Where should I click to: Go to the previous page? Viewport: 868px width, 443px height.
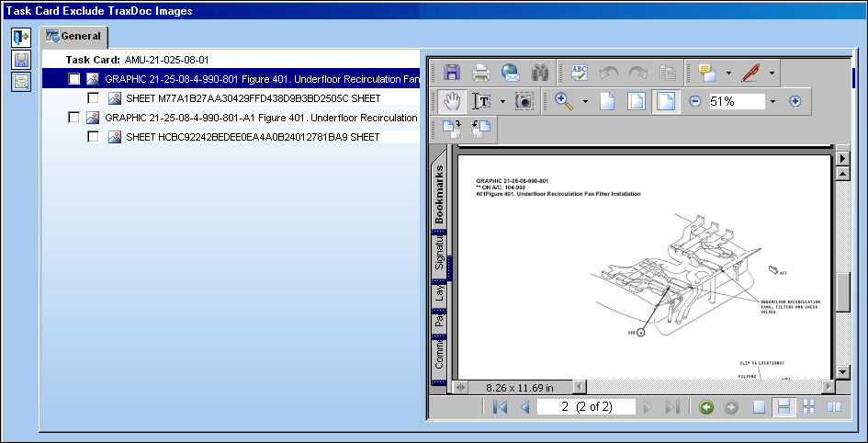click(x=524, y=407)
